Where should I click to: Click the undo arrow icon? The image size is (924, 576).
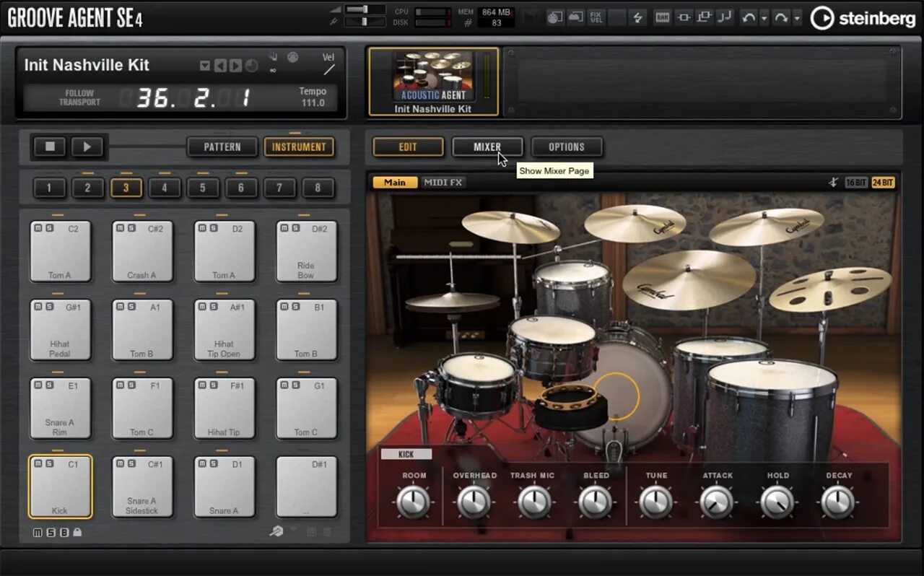pos(748,18)
